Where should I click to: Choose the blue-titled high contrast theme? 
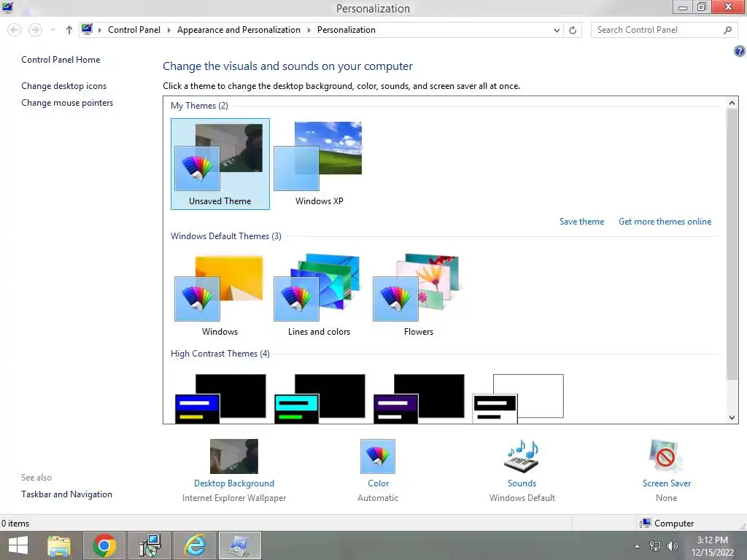220,398
